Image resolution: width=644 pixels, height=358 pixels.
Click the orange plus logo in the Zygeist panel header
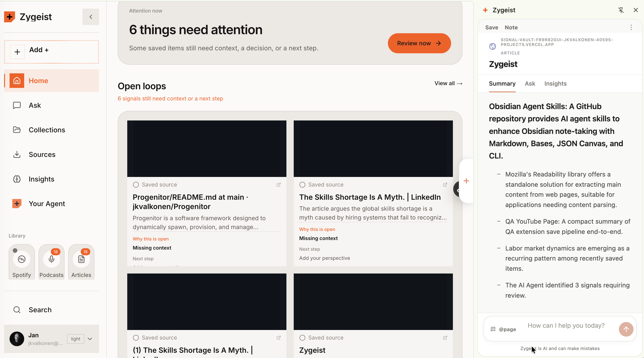[485, 10]
